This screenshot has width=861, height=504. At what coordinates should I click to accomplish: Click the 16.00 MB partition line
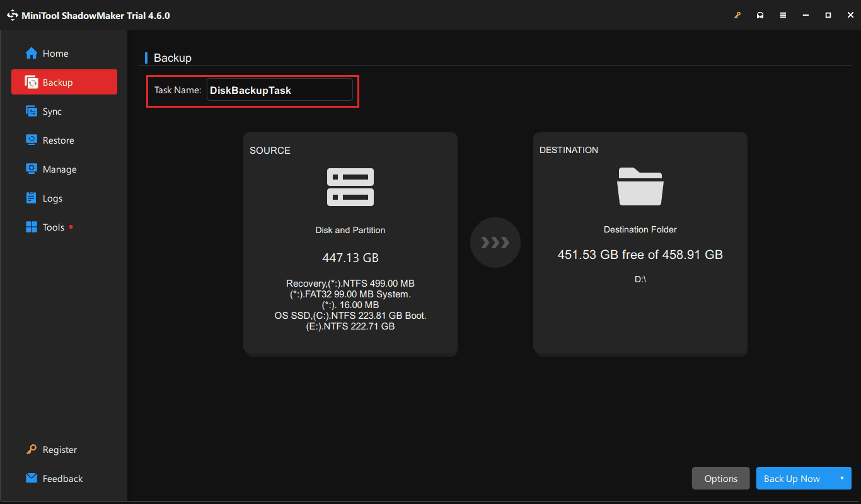tap(350, 305)
